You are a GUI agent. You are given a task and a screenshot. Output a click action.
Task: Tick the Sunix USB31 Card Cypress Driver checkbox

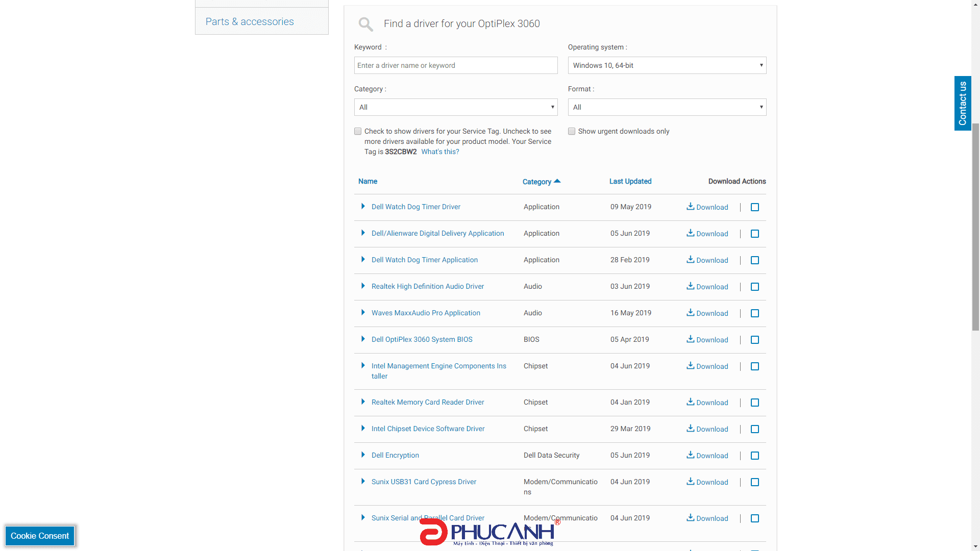coord(755,482)
